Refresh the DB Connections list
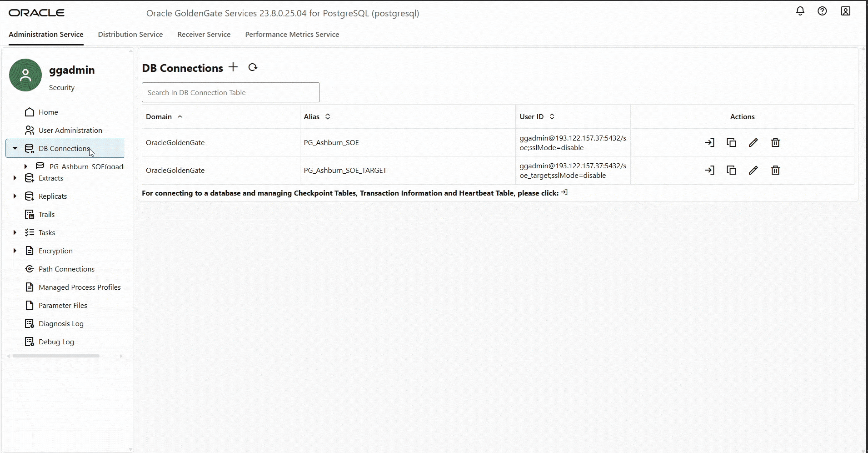868x453 pixels. [253, 67]
